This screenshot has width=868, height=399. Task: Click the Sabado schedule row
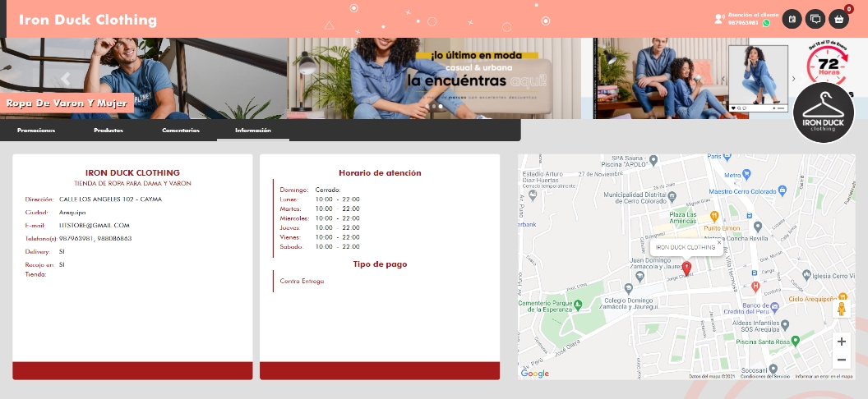[x=320, y=246]
